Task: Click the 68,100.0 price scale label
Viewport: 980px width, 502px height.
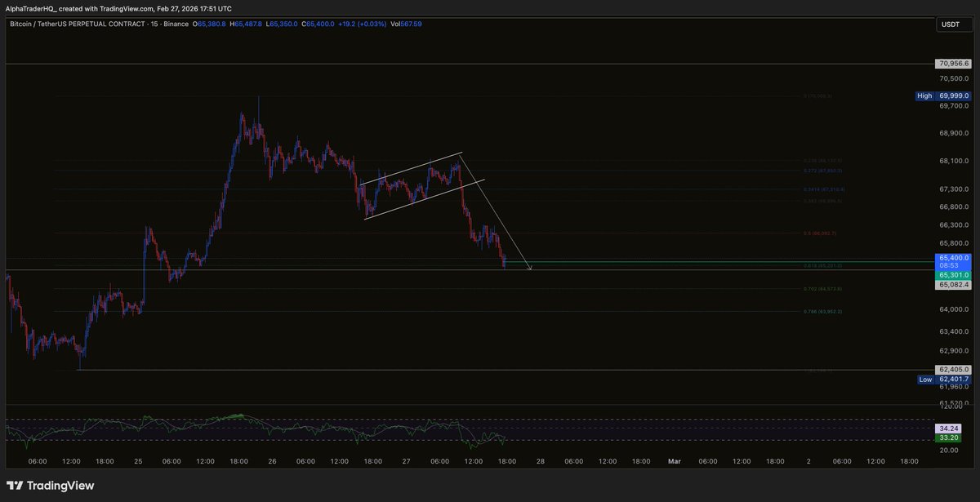Action: (954, 161)
